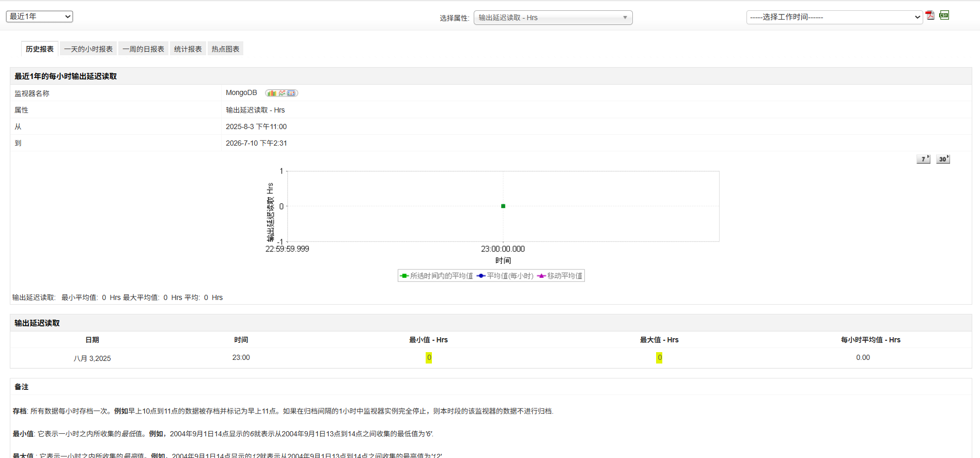
Task: Select the 移动平均值 legend entry
Action: tap(559, 276)
